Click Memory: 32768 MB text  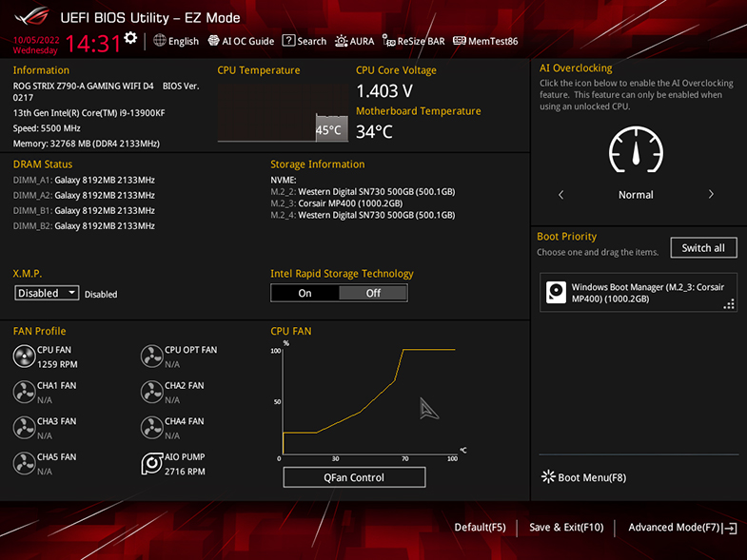(87, 144)
